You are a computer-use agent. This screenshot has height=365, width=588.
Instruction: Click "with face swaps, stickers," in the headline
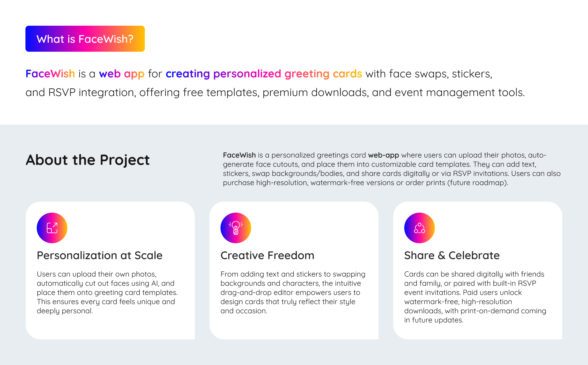[x=429, y=74]
